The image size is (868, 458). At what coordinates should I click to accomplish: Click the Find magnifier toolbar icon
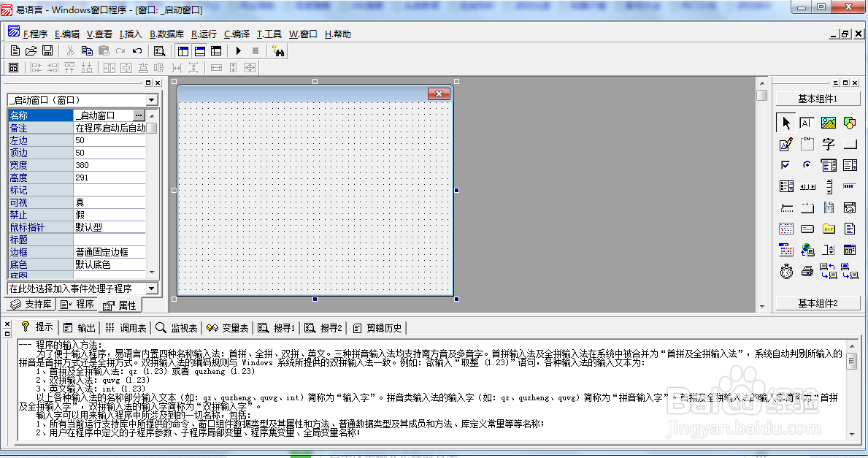click(159, 51)
